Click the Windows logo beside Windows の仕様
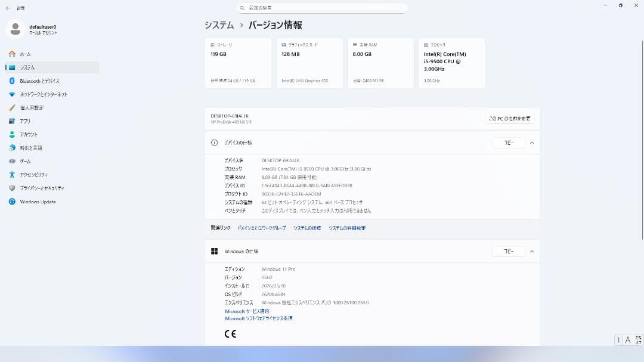The image size is (644, 362). point(215,251)
